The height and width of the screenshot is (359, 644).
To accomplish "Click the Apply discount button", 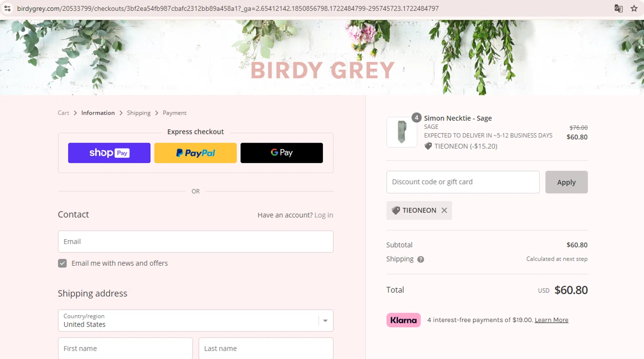I will 566,182.
